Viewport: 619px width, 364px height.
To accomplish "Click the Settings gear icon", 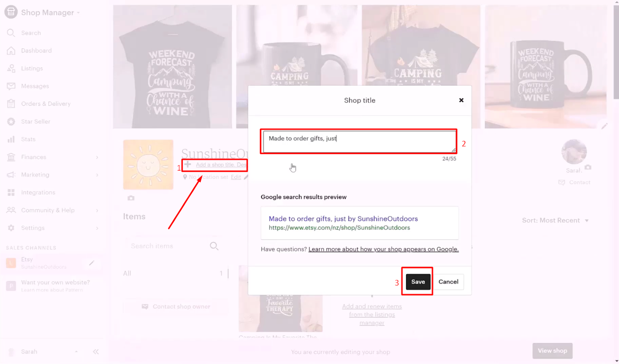I will 11,228.
